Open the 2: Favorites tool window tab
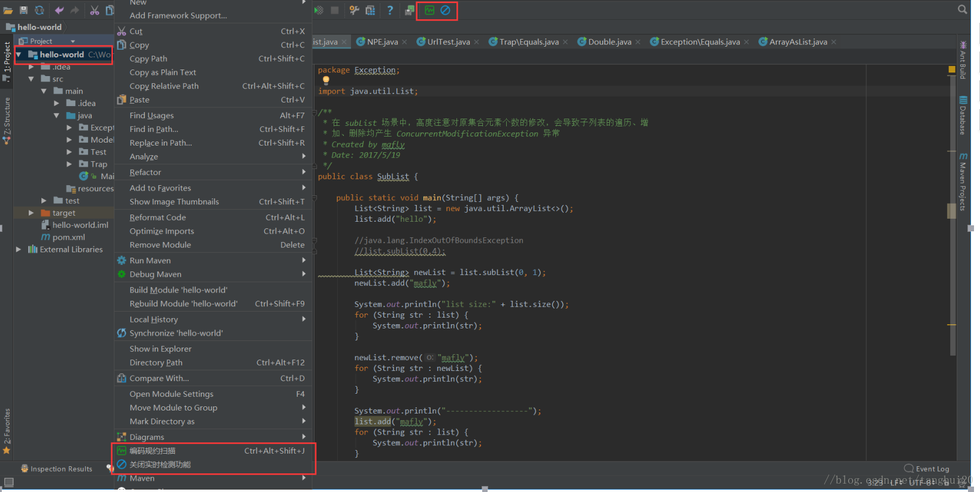Screen dimensions: 980x492 (x=7, y=430)
